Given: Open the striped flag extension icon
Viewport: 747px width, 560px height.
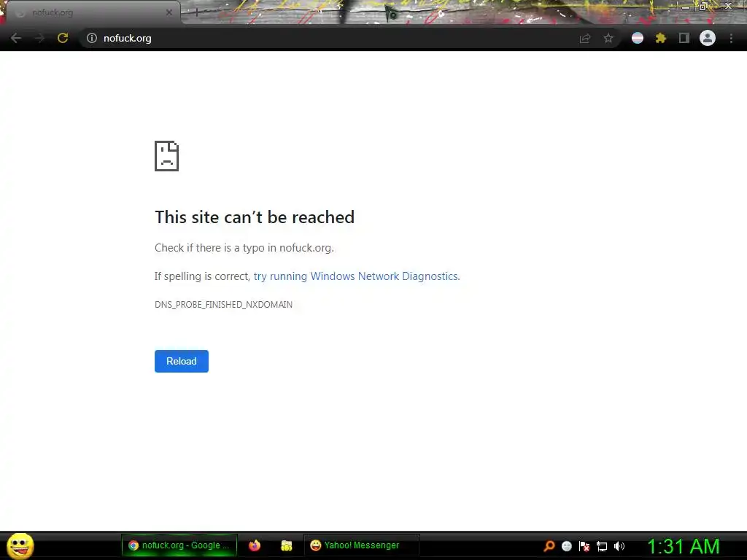Looking at the screenshot, I should pyautogui.click(x=638, y=38).
